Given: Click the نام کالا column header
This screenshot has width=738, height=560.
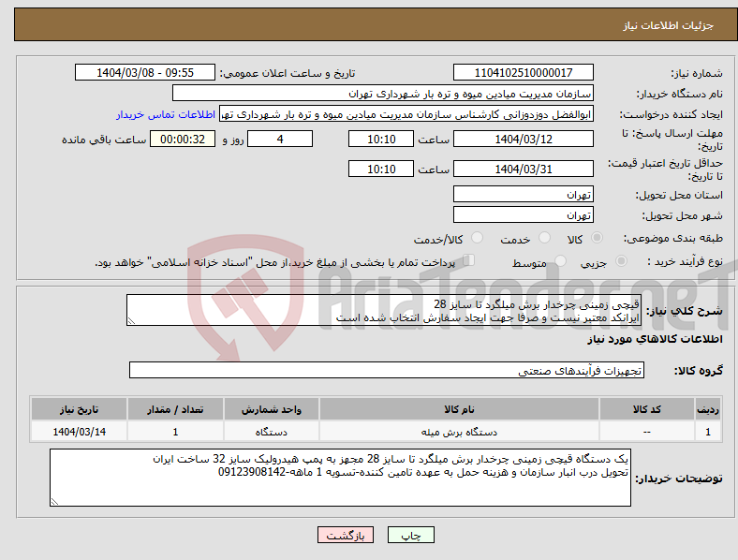Looking at the screenshot, I should pos(459,409).
